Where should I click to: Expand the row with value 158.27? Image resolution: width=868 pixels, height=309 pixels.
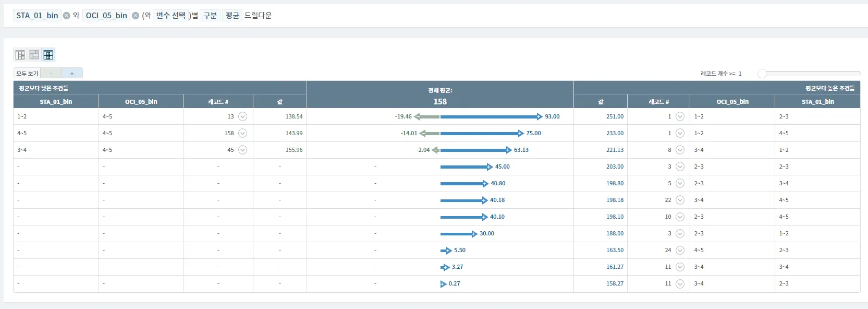(x=680, y=283)
